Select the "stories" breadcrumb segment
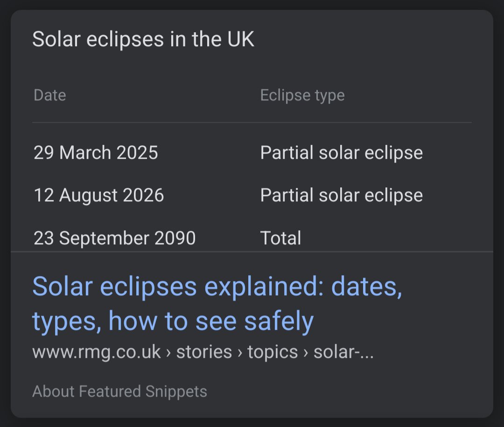Screen dimensions: 504x427 pos(204,352)
